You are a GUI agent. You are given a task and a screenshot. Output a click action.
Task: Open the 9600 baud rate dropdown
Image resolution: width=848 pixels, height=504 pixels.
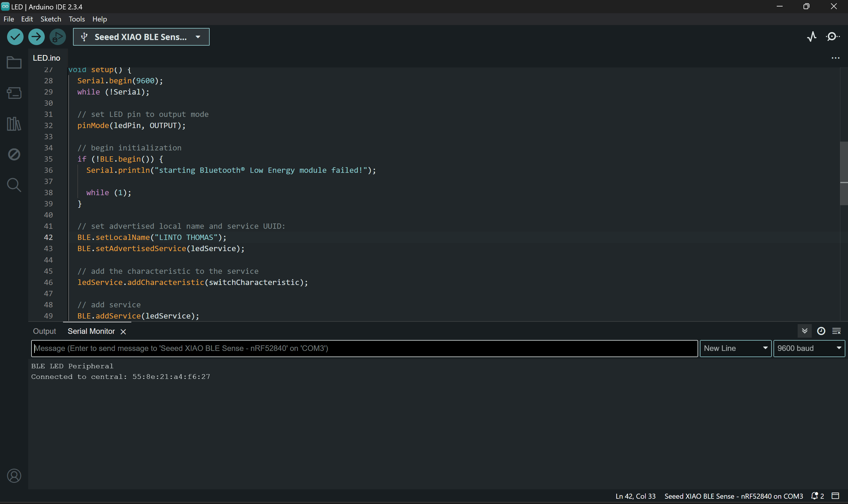click(809, 348)
